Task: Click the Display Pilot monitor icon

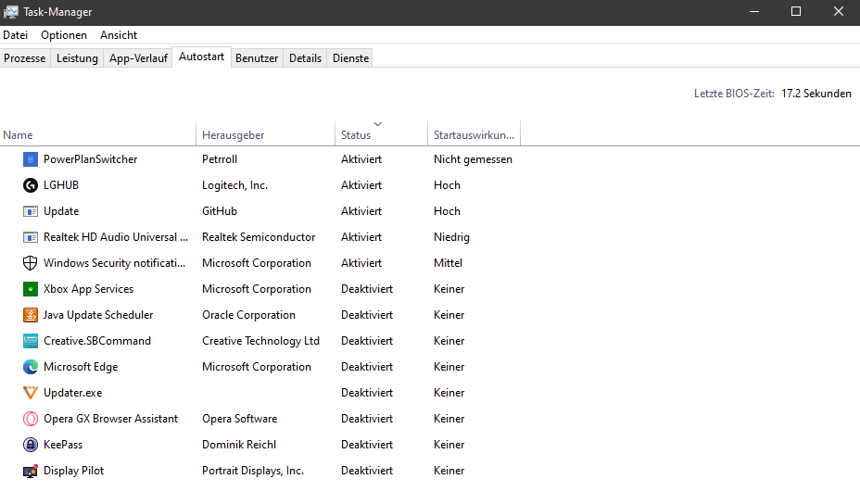Action: coord(30,471)
